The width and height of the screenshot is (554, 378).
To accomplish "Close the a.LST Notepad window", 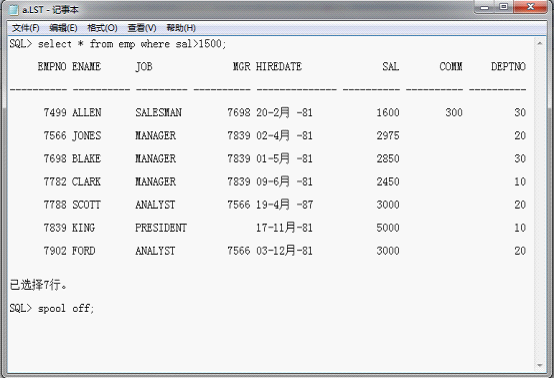I will 530,7.
